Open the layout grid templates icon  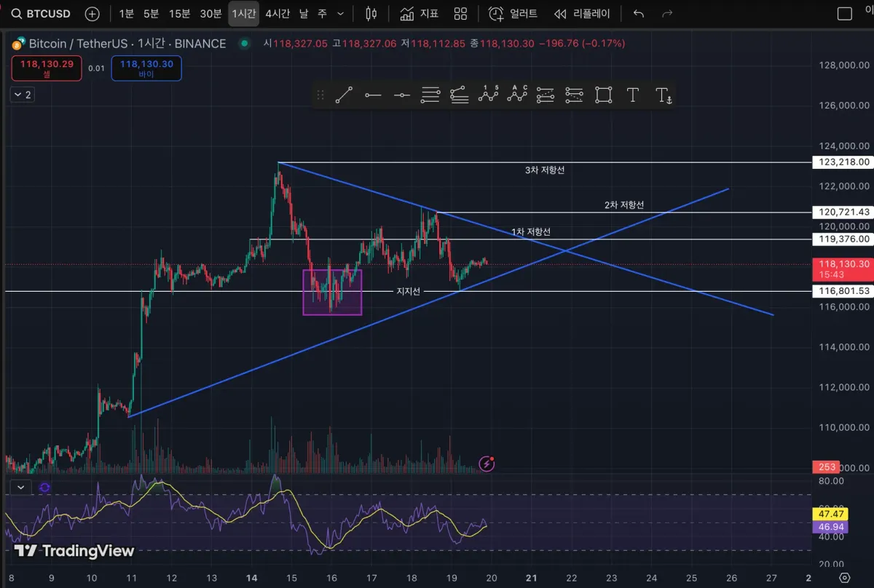click(x=460, y=13)
